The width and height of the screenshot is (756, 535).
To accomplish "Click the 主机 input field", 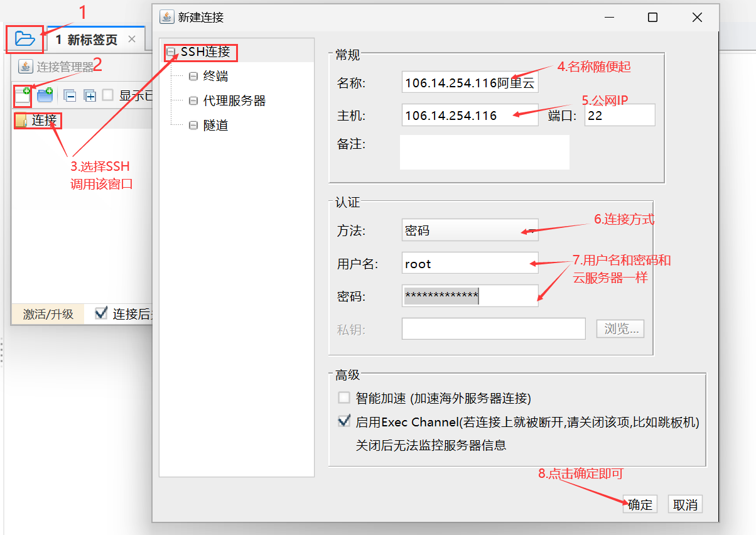I will click(470, 116).
